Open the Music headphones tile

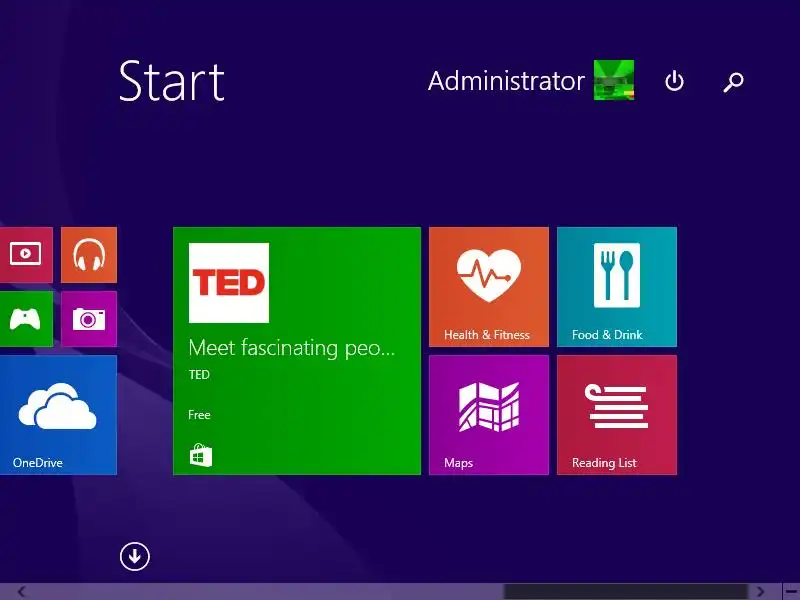[x=89, y=255]
